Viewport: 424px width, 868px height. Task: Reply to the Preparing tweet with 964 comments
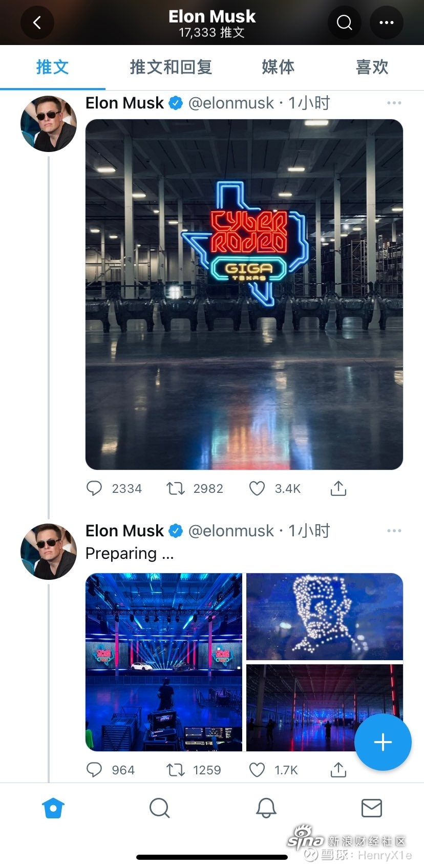(94, 770)
